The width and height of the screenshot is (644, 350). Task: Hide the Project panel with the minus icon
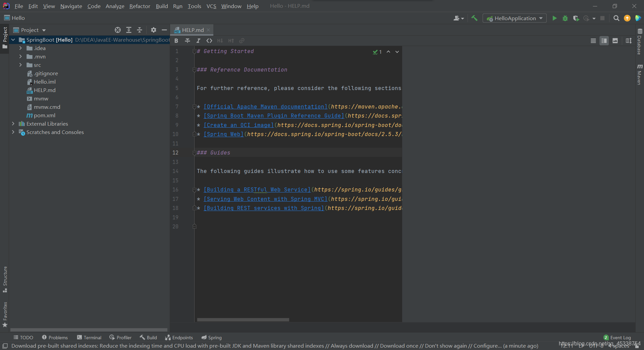(x=164, y=30)
